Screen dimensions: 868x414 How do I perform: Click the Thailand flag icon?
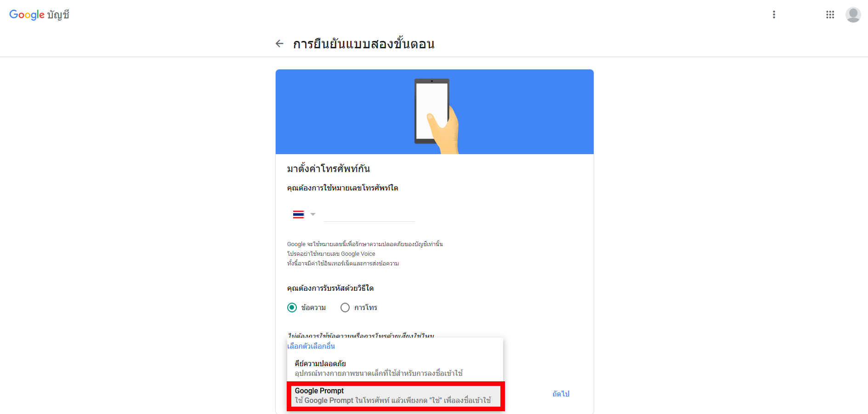299,214
